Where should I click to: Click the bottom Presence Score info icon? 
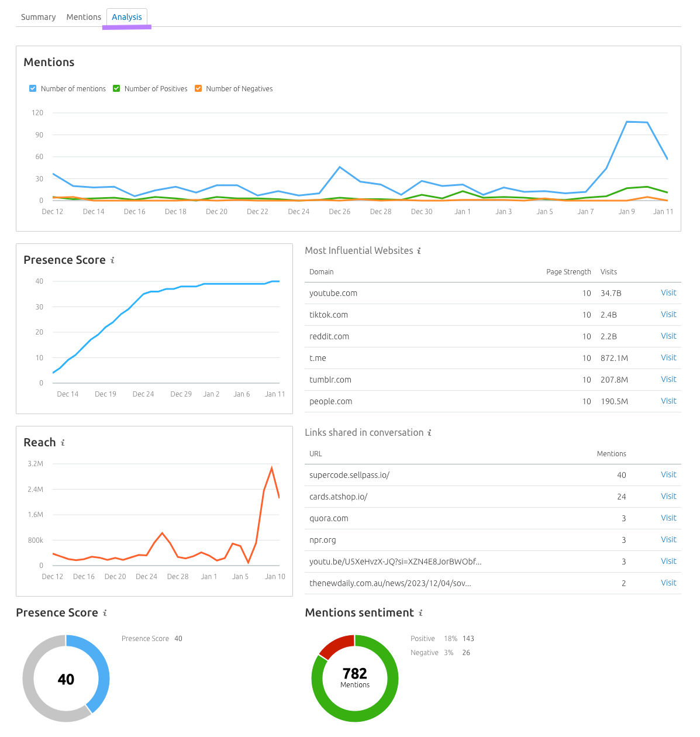(x=105, y=613)
